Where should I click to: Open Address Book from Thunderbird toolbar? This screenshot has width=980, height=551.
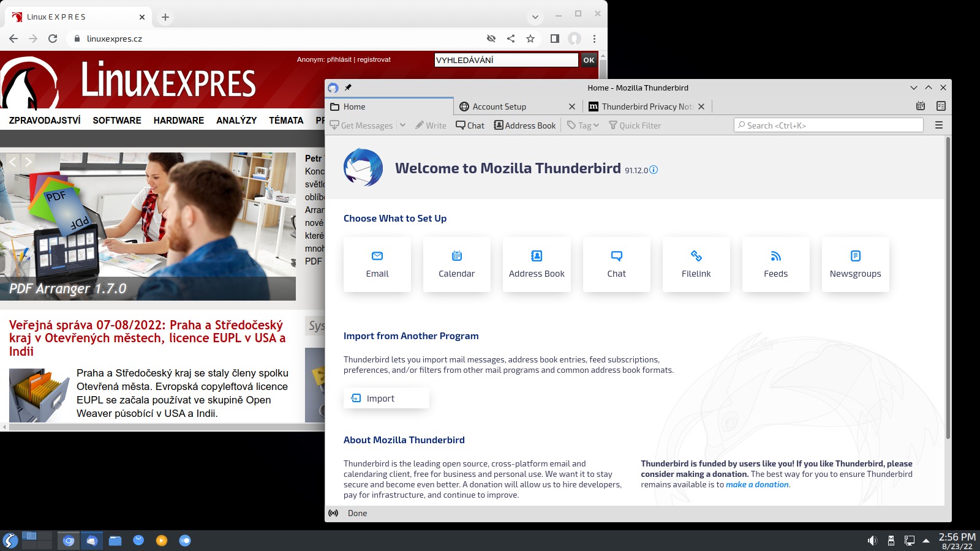pyautogui.click(x=525, y=125)
